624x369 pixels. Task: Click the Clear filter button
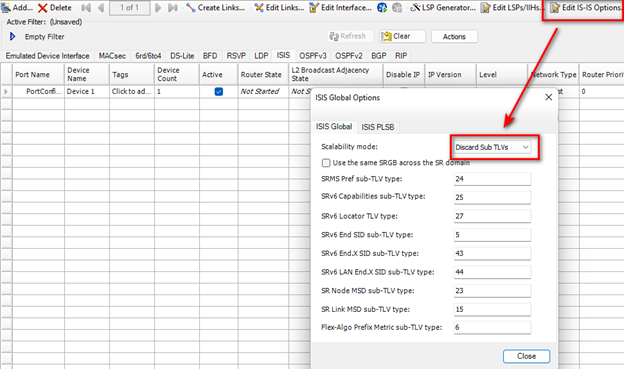(402, 36)
